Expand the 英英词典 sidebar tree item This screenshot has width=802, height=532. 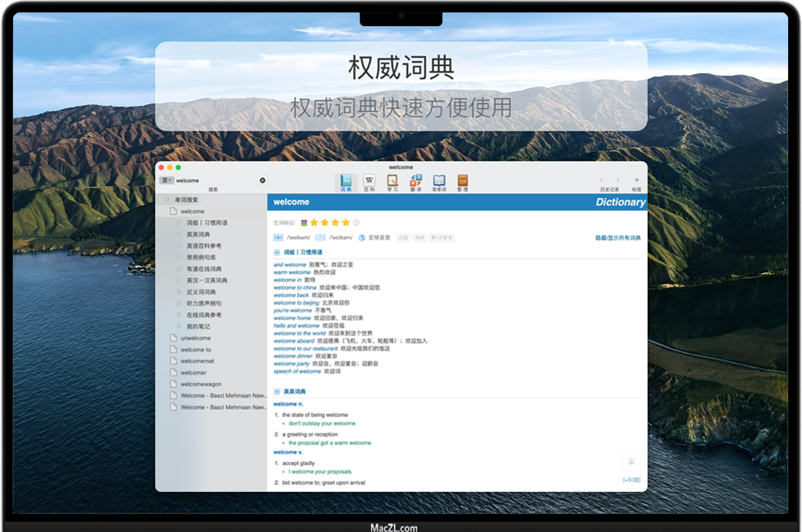tap(179, 234)
